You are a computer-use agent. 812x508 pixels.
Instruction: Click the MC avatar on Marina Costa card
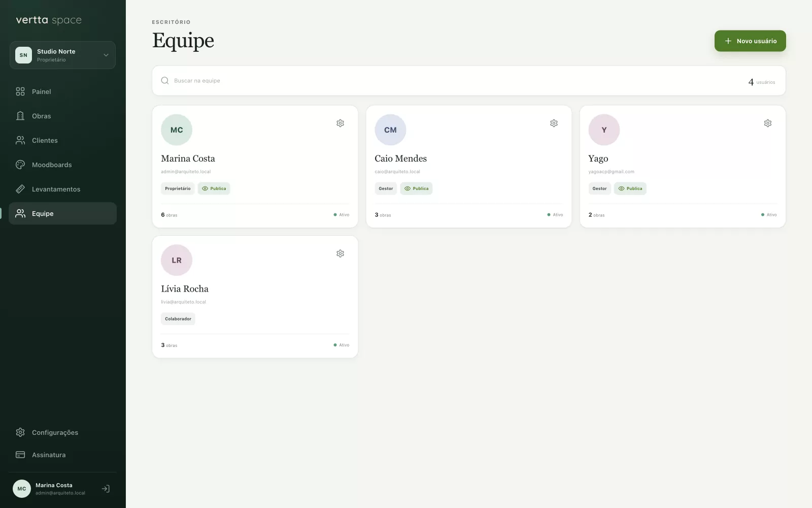tap(177, 130)
